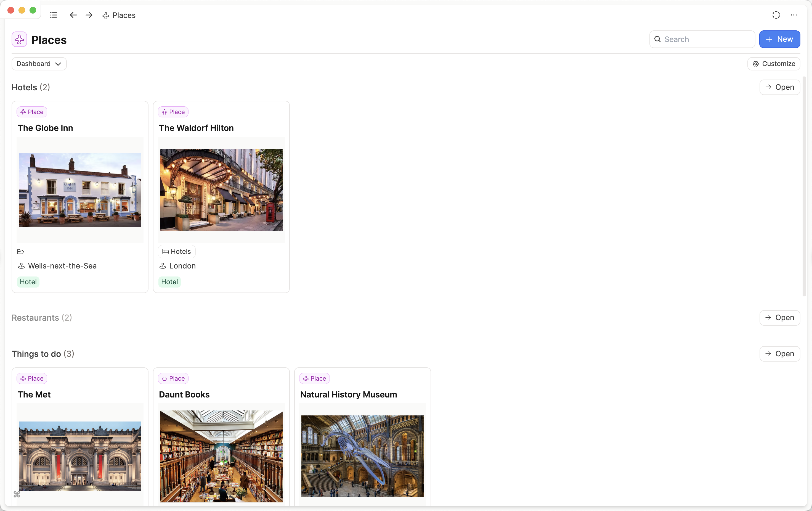812x511 pixels.
Task: Open The Met photo
Action: click(80, 456)
